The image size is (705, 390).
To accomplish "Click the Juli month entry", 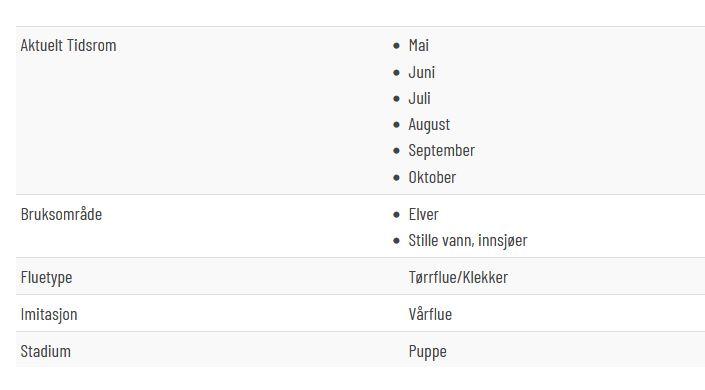I will [x=419, y=99].
